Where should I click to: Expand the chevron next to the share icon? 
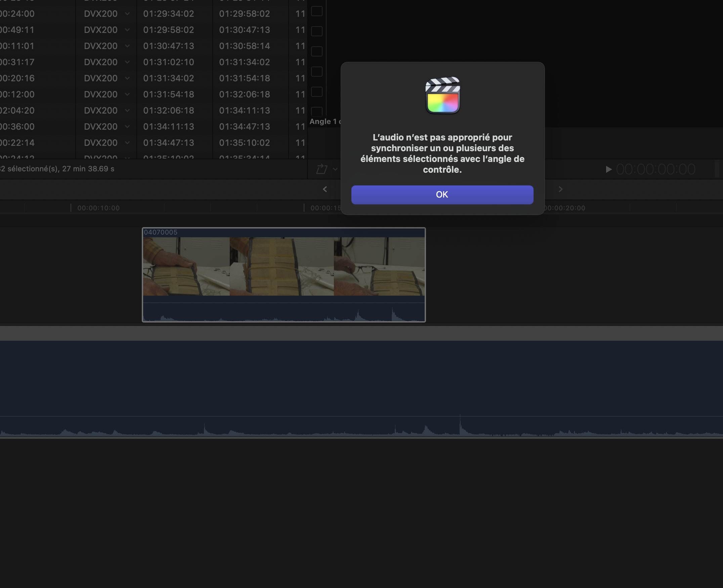[335, 169]
